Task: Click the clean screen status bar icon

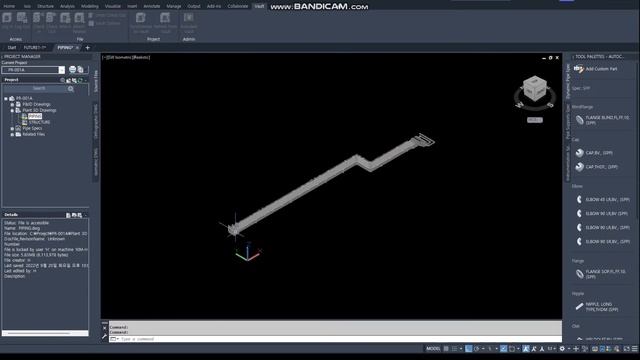Action: (627, 349)
